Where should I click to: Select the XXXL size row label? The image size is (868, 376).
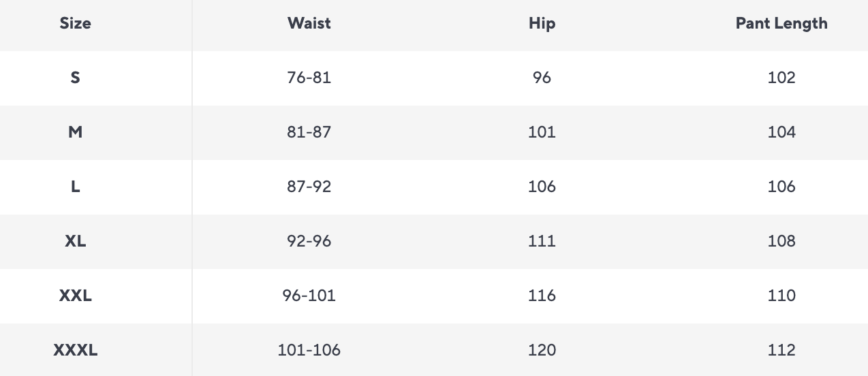(x=75, y=350)
